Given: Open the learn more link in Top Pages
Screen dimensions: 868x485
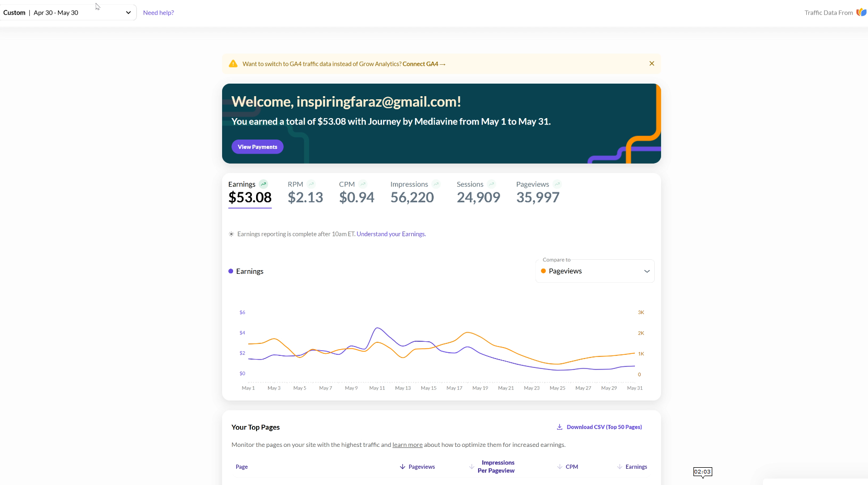Looking at the screenshot, I should pos(408,445).
